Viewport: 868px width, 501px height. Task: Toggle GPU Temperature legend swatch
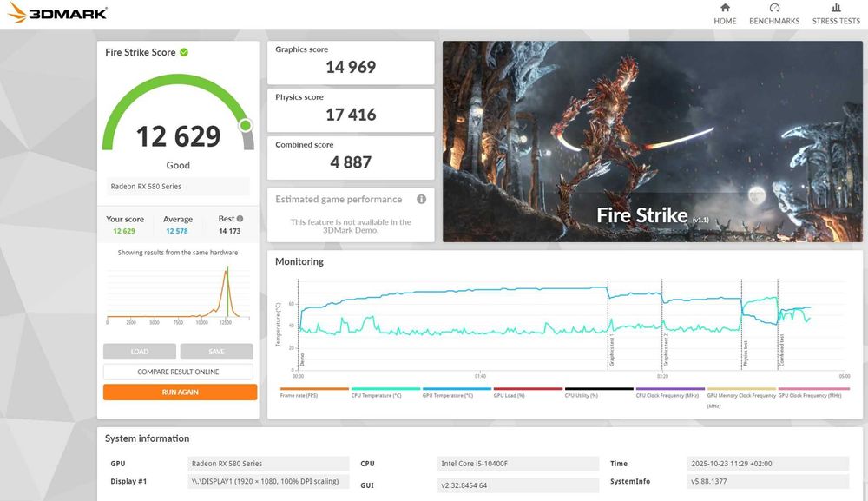[457, 389]
